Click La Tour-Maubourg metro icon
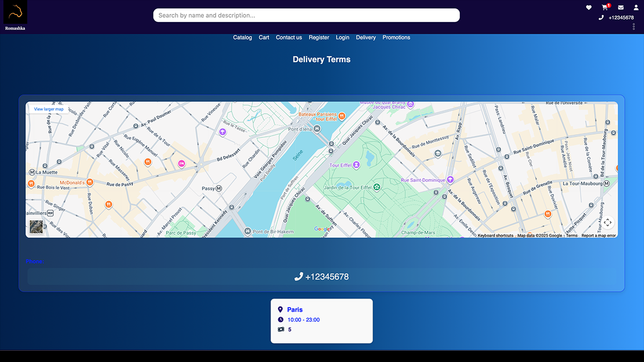Image resolution: width=644 pixels, height=362 pixels. coord(606,183)
